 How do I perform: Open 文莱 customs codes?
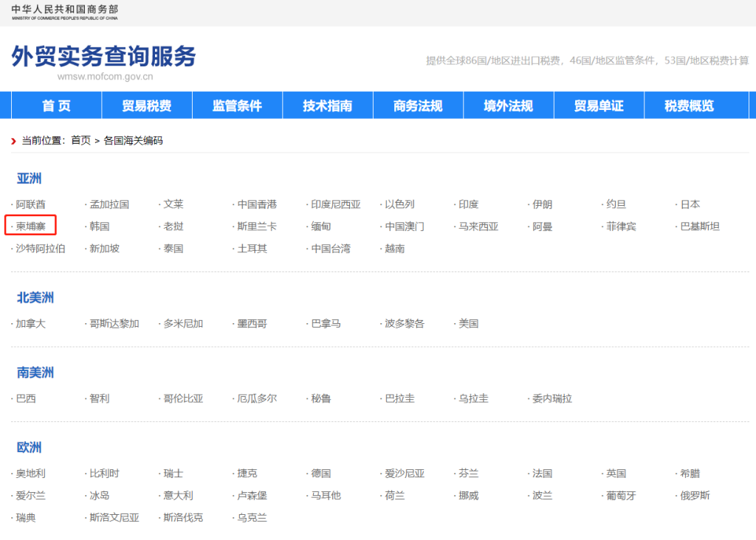(x=173, y=204)
